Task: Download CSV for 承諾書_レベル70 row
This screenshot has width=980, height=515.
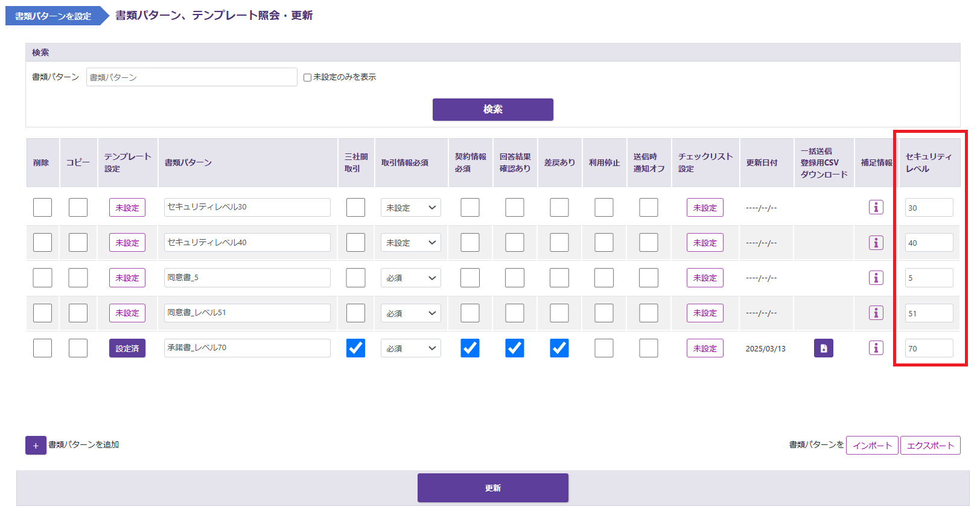Action: tap(823, 348)
